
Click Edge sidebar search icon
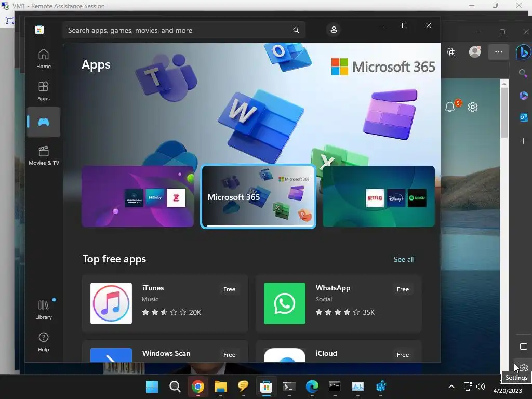pos(523,73)
